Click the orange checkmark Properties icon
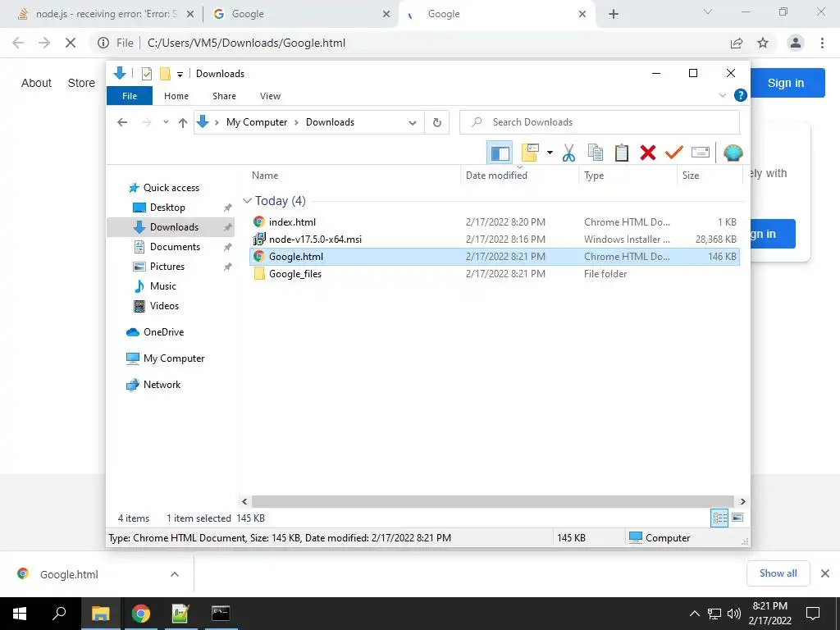840x630 pixels. point(674,153)
